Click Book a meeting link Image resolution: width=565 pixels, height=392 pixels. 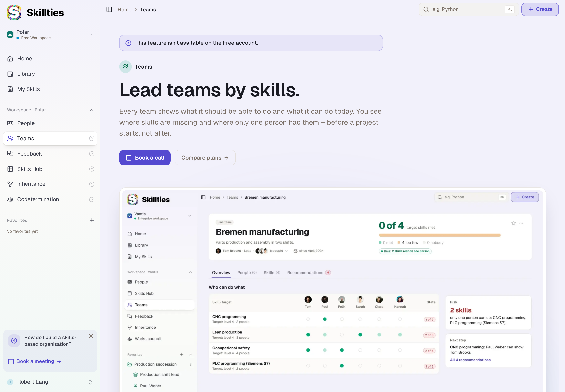(x=35, y=361)
